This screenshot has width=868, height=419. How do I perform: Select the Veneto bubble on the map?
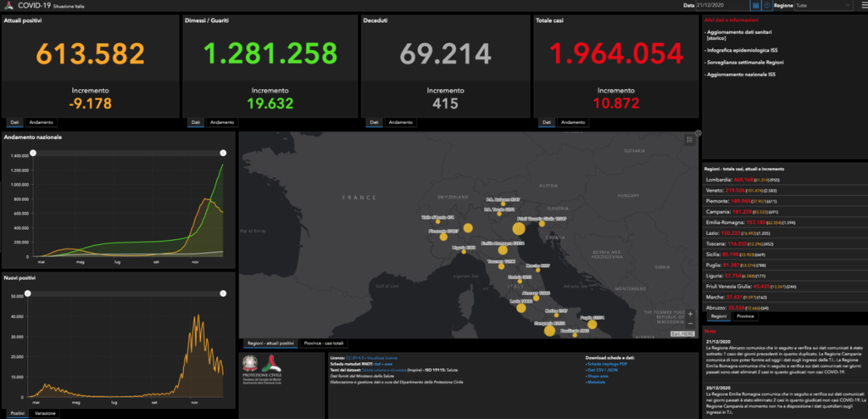(x=519, y=229)
